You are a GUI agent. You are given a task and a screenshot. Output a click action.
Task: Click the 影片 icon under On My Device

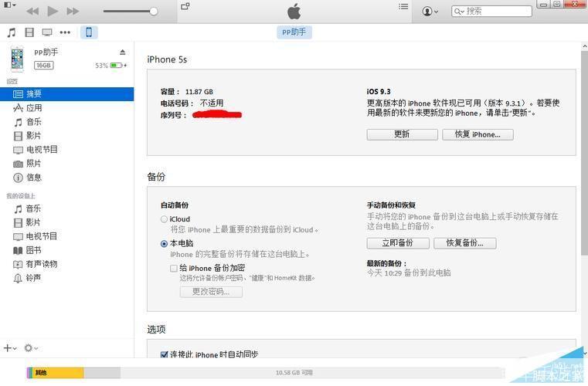pos(18,222)
